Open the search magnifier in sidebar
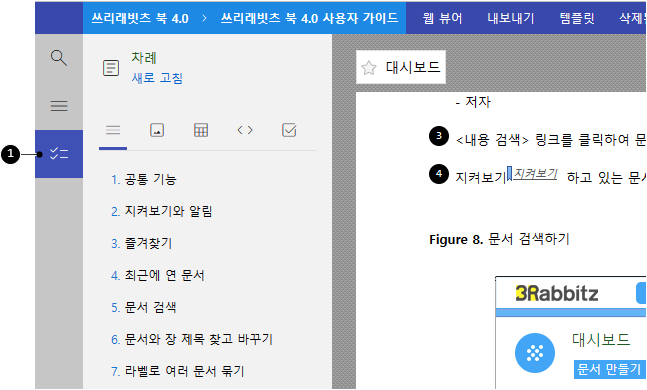This screenshot has width=647, height=390. [59, 58]
